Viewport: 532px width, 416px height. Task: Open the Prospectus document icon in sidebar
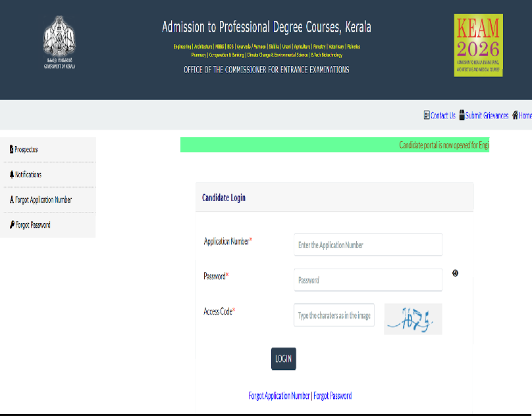tap(11, 149)
